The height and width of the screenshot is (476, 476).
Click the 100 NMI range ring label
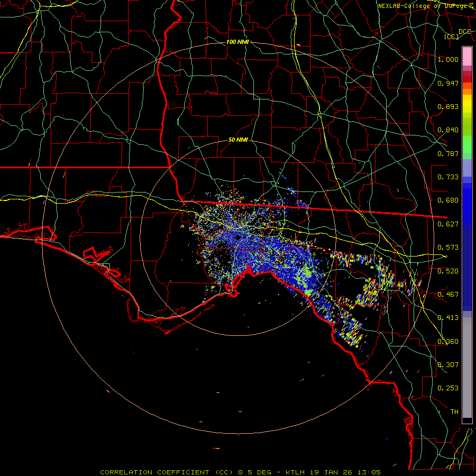tap(237, 42)
